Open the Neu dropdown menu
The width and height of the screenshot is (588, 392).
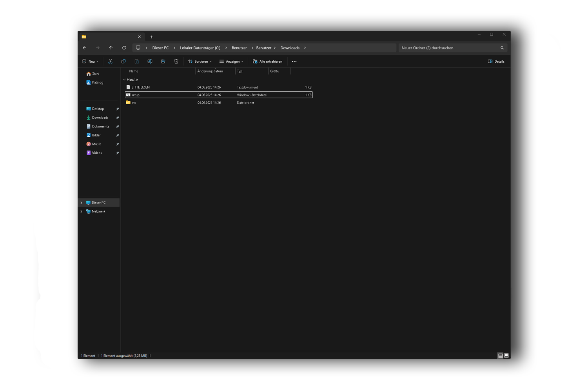click(90, 62)
